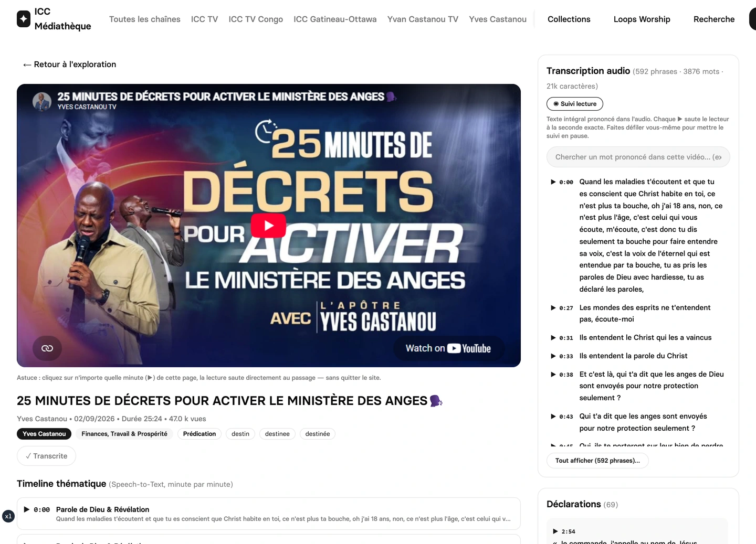Click the channel avatar in the video header
Image resolution: width=756 pixels, height=544 pixels.
point(42,101)
